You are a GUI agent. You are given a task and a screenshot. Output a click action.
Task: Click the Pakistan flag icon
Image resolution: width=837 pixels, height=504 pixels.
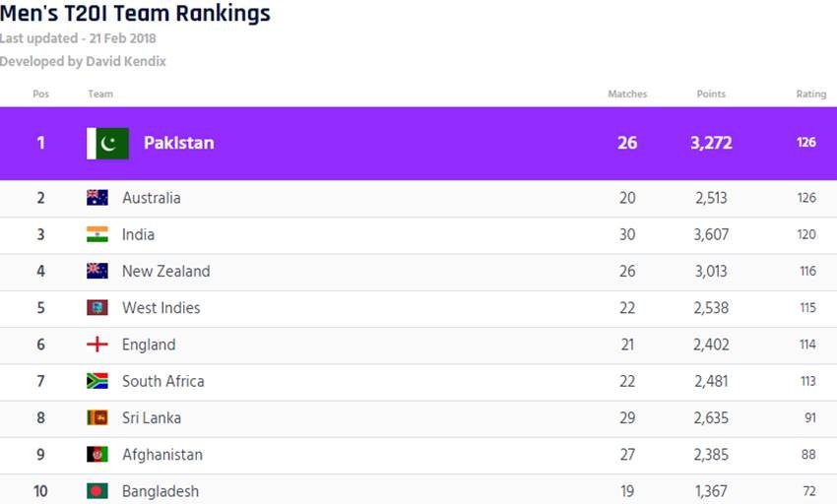pos(108,143)
